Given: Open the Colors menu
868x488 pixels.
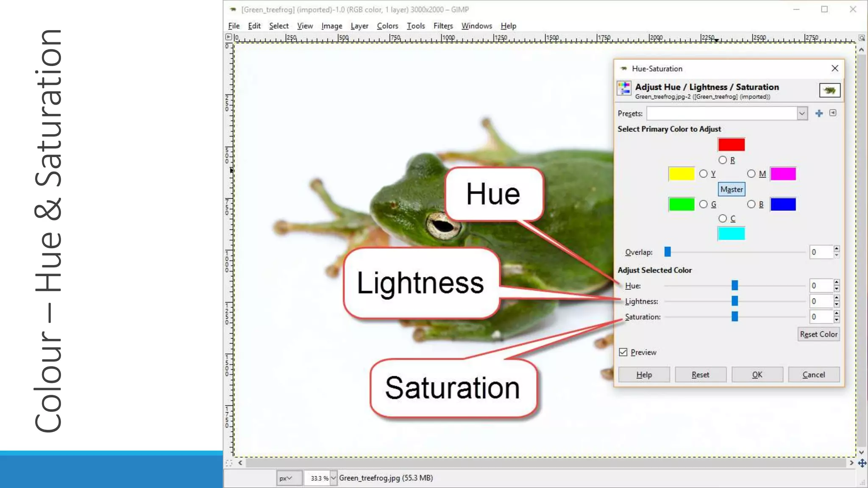Looking at the screenshot, I should (387, 26).
